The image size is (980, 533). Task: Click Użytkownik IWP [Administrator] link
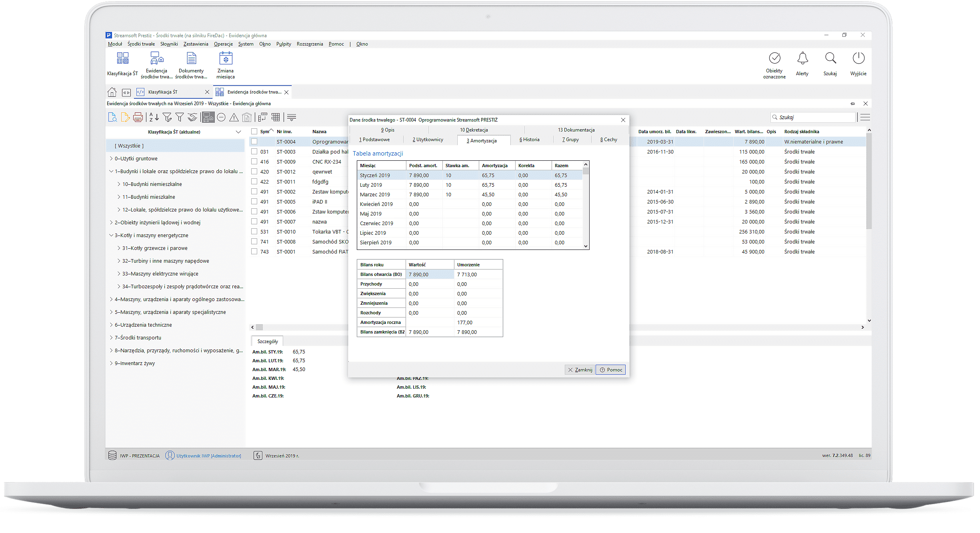[x=209, y=456]
